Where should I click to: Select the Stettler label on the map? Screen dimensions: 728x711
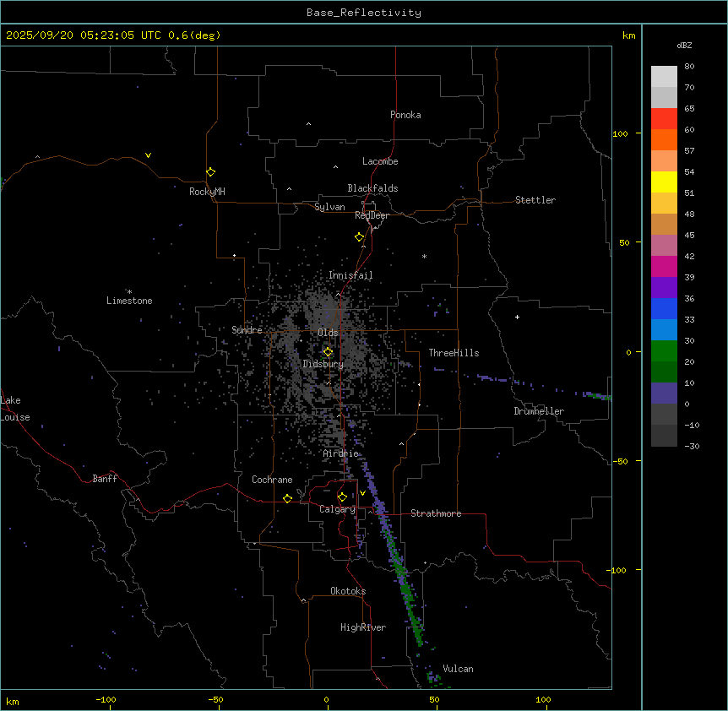coord(535,200)
